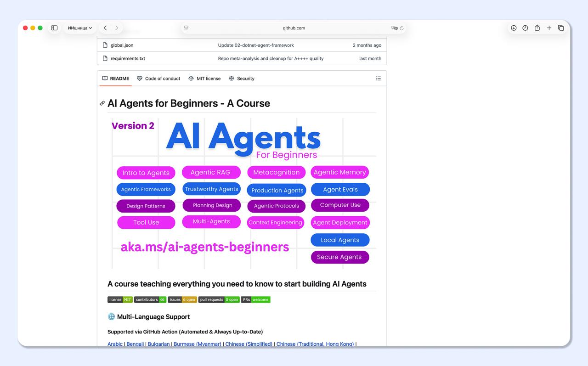Open the page menu icon in address bar
The width and height of the screenshot is (588, 366).
[x=186, y=28]
